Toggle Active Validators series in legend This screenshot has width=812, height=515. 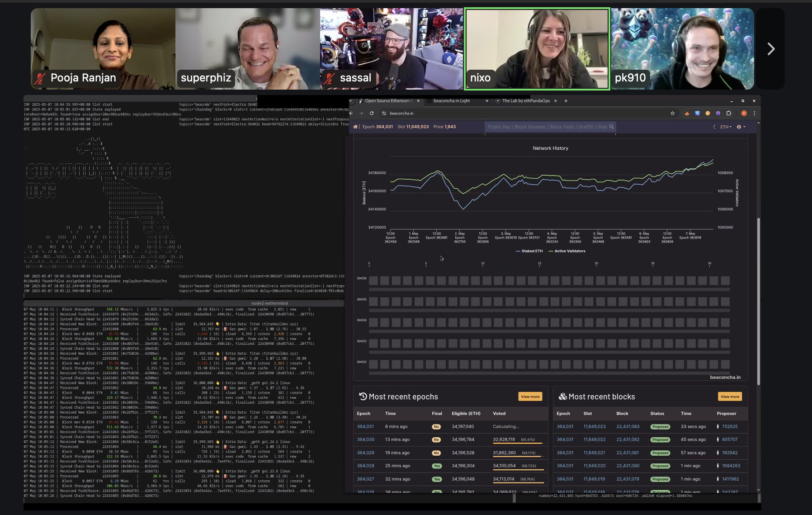(569, 251)
